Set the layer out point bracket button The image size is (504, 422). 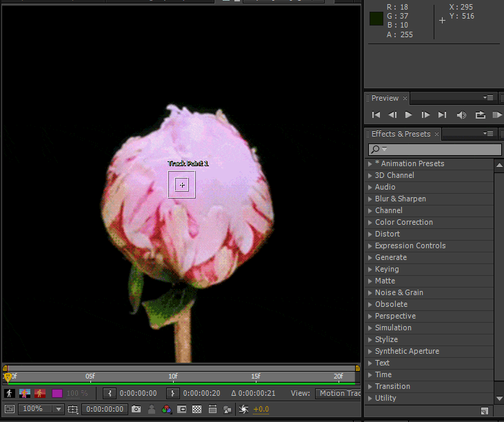point(173,394)
